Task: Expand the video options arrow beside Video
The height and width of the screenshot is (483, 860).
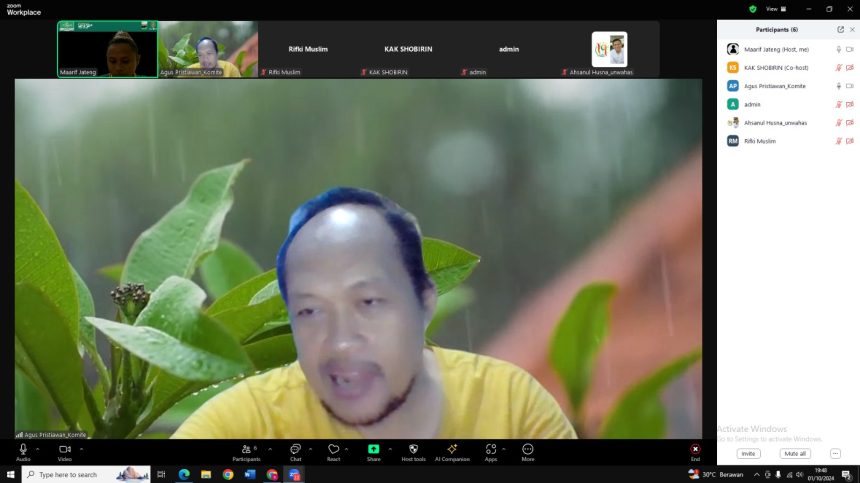Action: 80,448
